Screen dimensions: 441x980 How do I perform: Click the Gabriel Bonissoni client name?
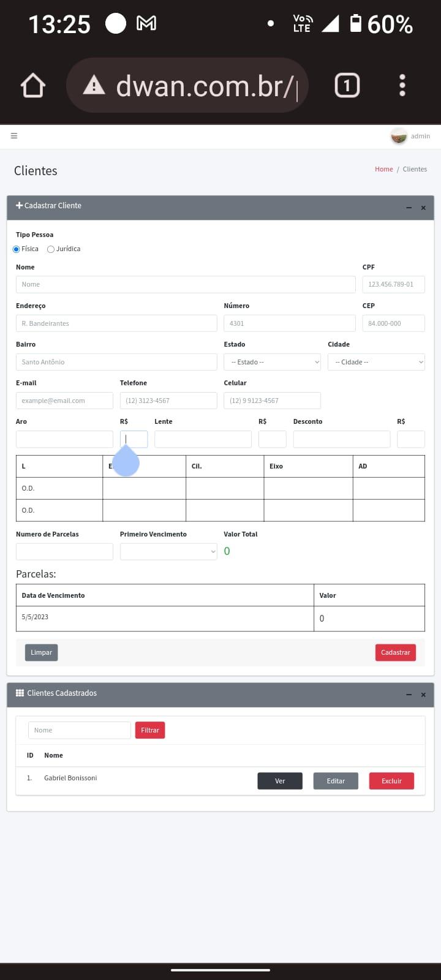[x=70, y=778]
